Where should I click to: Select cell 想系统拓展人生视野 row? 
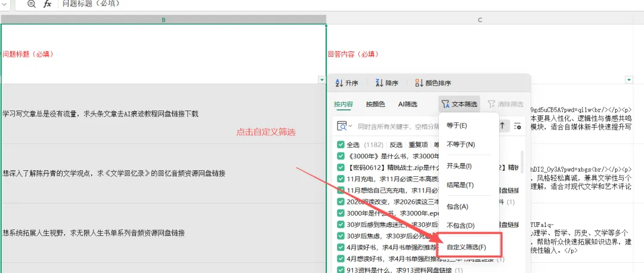[163, 233]
